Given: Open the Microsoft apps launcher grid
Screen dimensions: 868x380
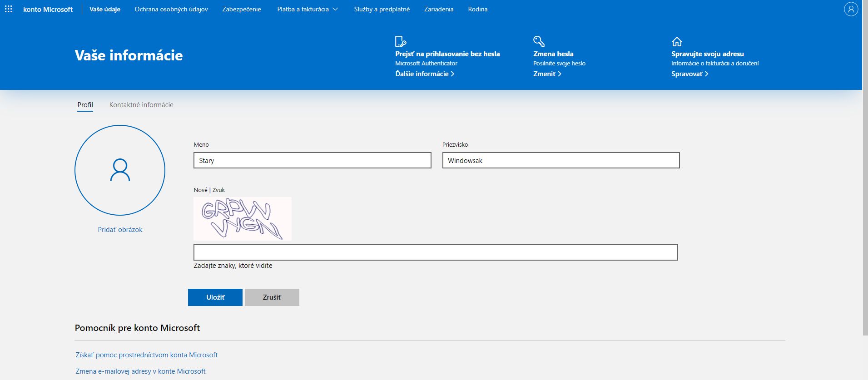Looking at the screenshot, I should coord(8,9).
